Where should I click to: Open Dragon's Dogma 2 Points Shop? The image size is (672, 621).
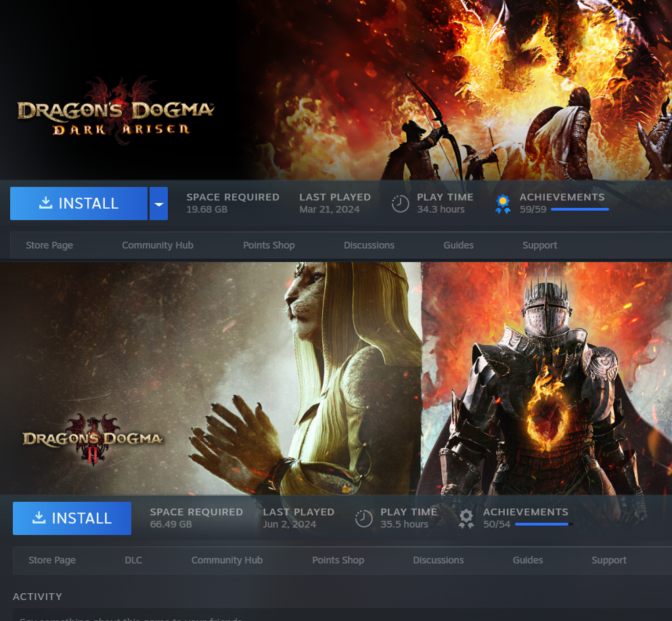click(338, 560)
